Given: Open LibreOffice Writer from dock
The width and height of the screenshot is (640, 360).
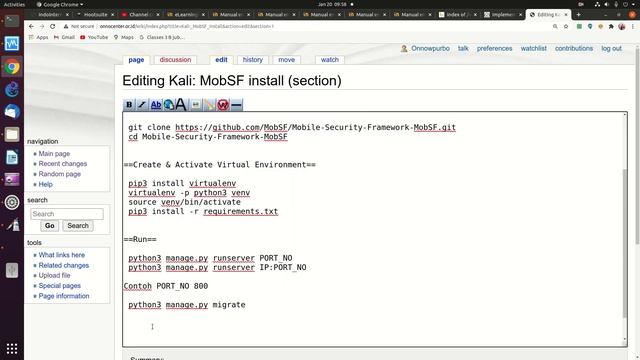Looking at the screenshot, I should tap(12, 157).
